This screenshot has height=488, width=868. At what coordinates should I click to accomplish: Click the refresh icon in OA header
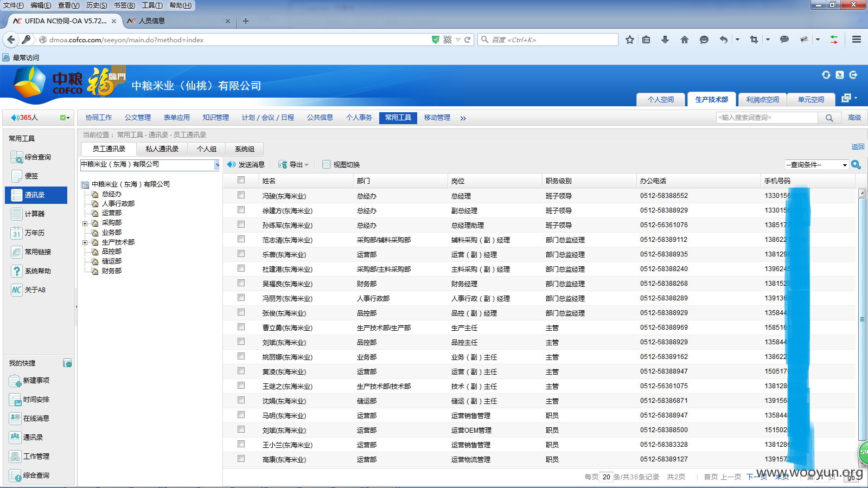[826, 75]
